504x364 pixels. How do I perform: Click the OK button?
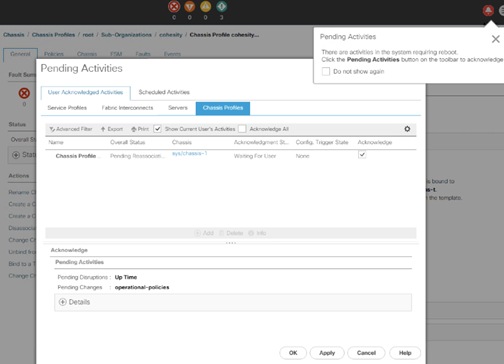coord(293,353)
